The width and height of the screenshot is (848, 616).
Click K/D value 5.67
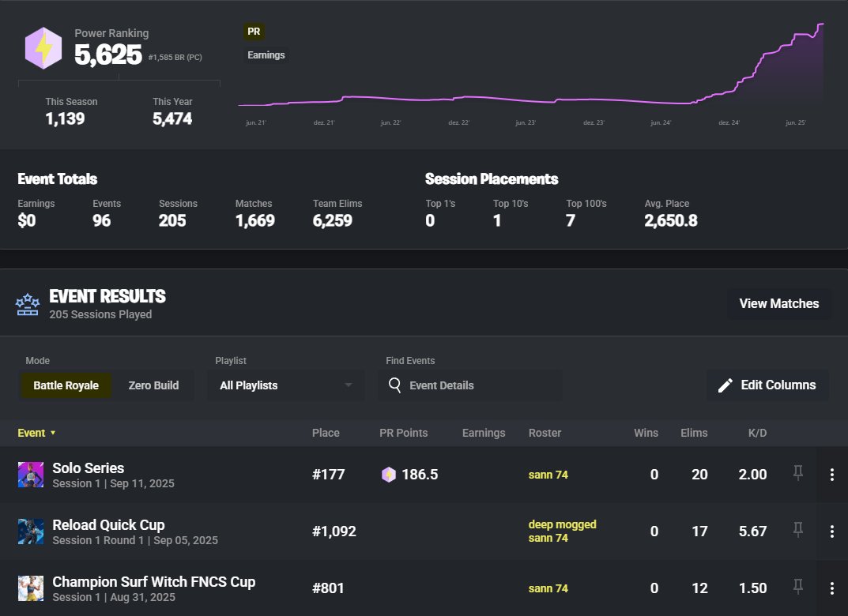tap(752, 531)
